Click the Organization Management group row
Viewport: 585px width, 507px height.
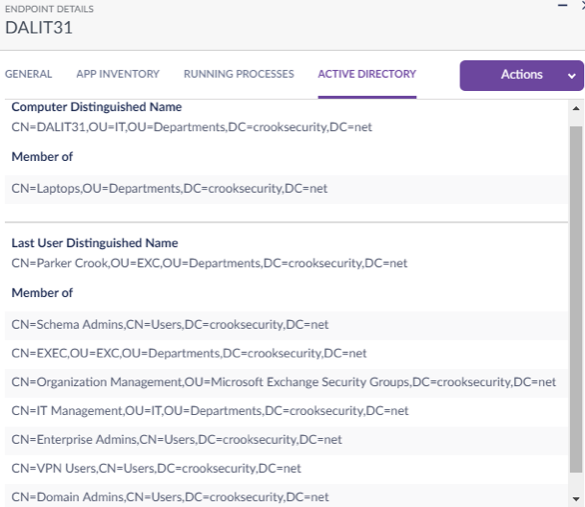click(x=286, y=382)
